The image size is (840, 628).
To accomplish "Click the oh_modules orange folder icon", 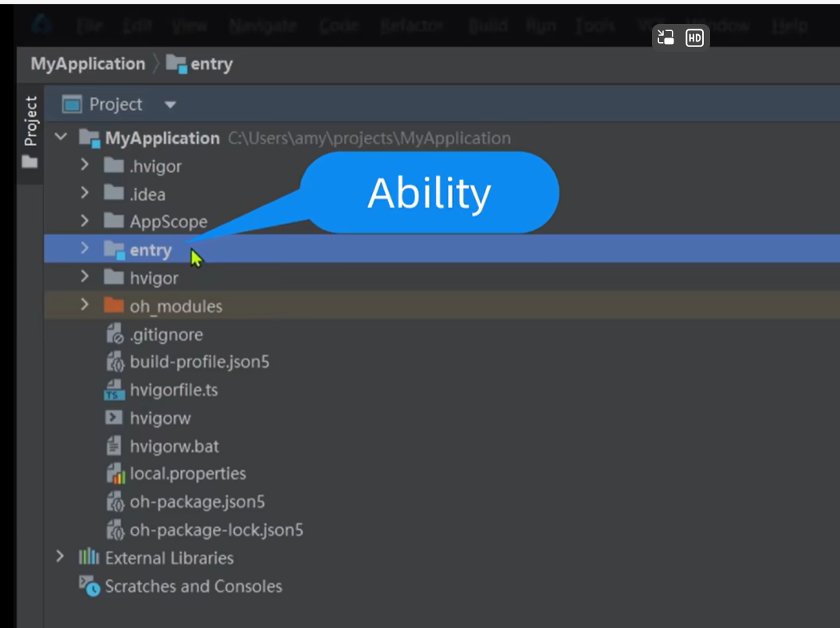I will [114, 306].
